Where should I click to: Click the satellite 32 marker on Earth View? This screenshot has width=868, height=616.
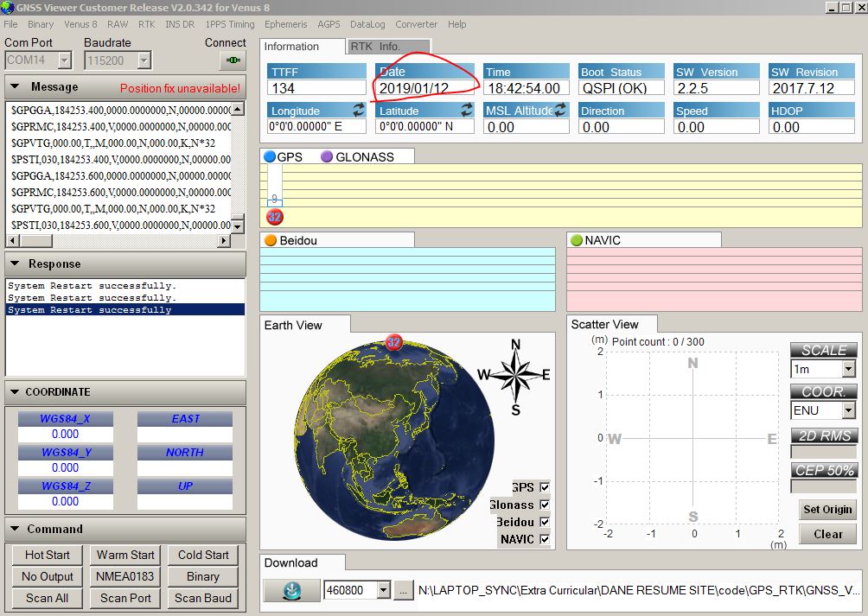click(x=393, y=342)
